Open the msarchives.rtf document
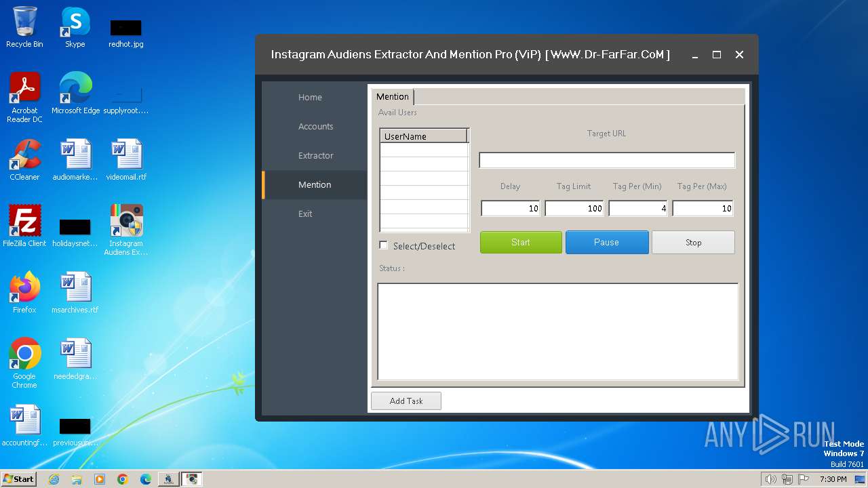This screenshot has width=868, height=488. tap(75, 293)
